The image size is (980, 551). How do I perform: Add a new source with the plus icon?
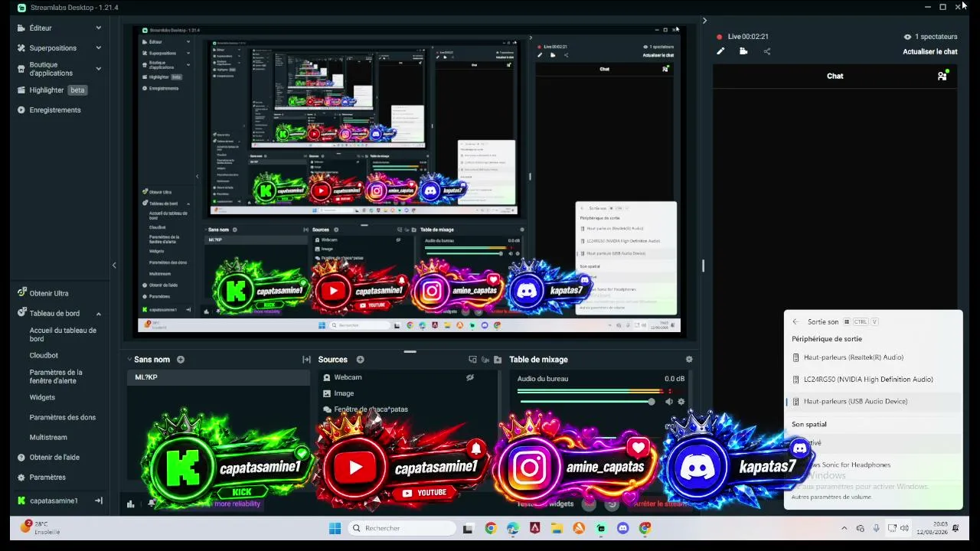tap(360, 360)
